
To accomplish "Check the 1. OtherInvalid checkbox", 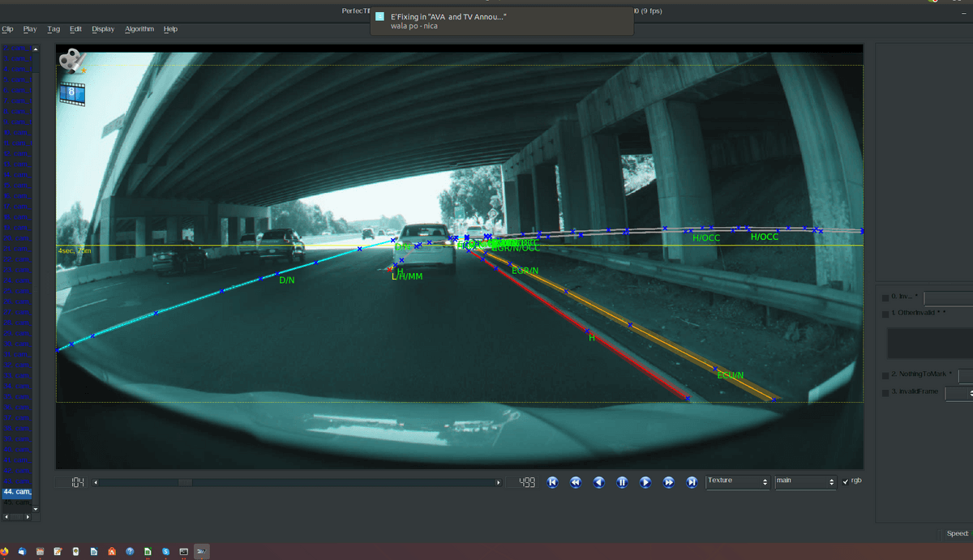I will coord(885,313).
